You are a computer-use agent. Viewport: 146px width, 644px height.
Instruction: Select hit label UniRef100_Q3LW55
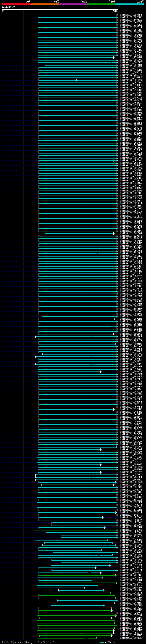tap(131, 583)
